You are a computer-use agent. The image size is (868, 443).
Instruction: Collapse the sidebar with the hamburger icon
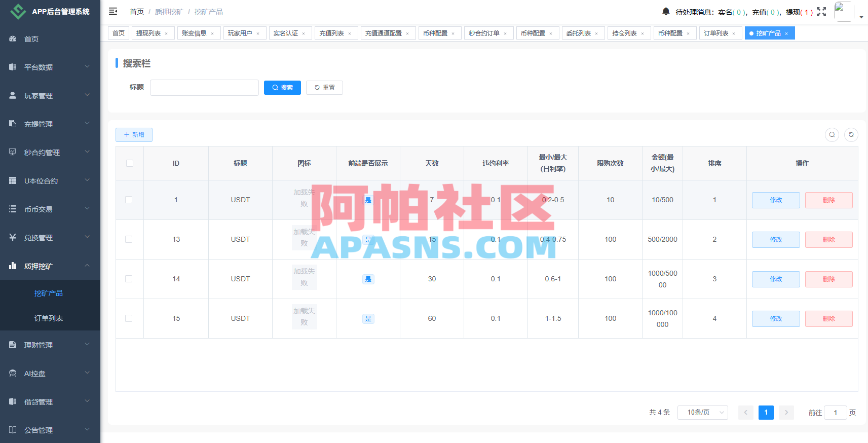click(113, 11)
